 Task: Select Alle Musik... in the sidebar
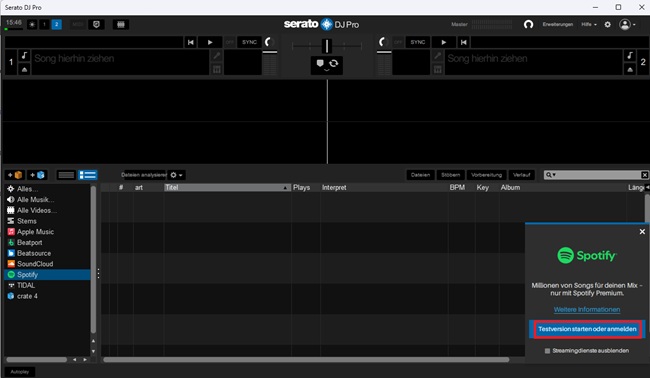pyautogui.click(x=47, y=199)
